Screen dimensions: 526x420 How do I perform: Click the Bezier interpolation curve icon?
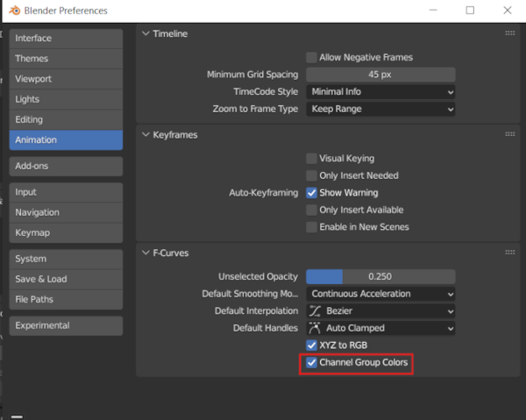[315, 311]
